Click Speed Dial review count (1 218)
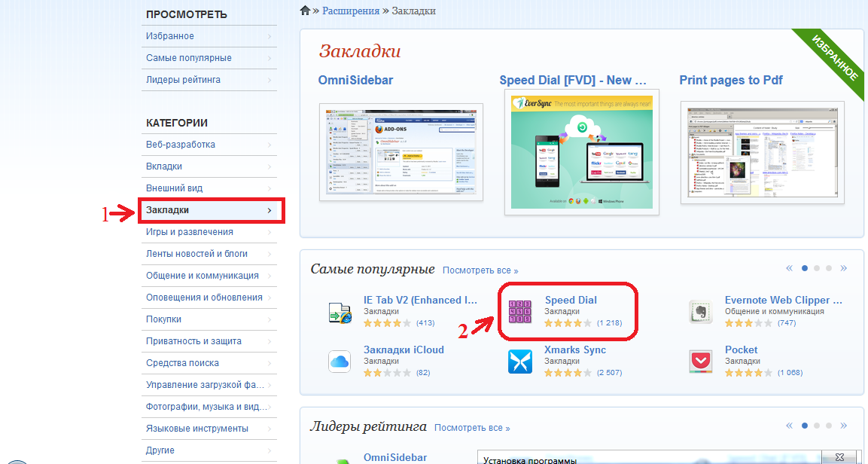The height and width of the screenshot is (464, 868). pos(610,323)
